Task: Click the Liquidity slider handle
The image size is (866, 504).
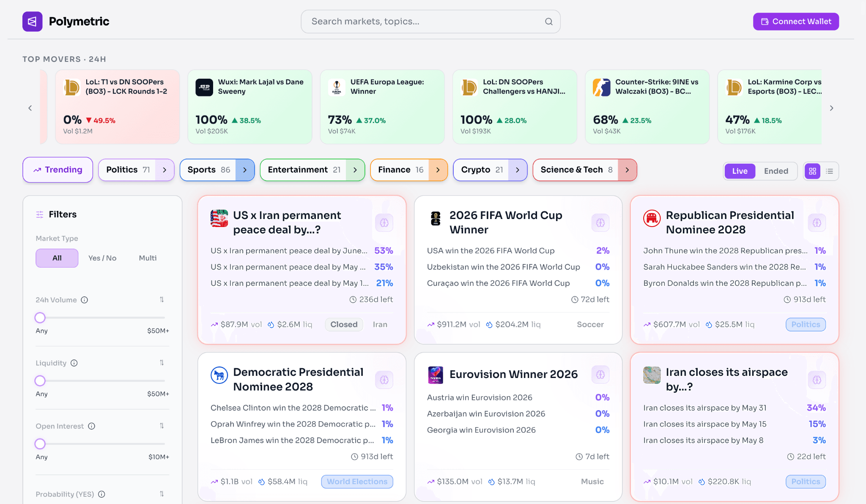Action: point(40,381)
